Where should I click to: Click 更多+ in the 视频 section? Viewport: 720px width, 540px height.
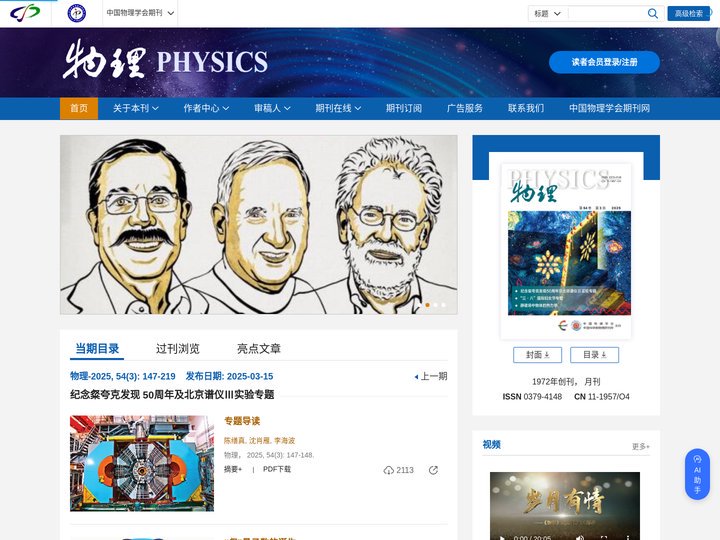641,446
